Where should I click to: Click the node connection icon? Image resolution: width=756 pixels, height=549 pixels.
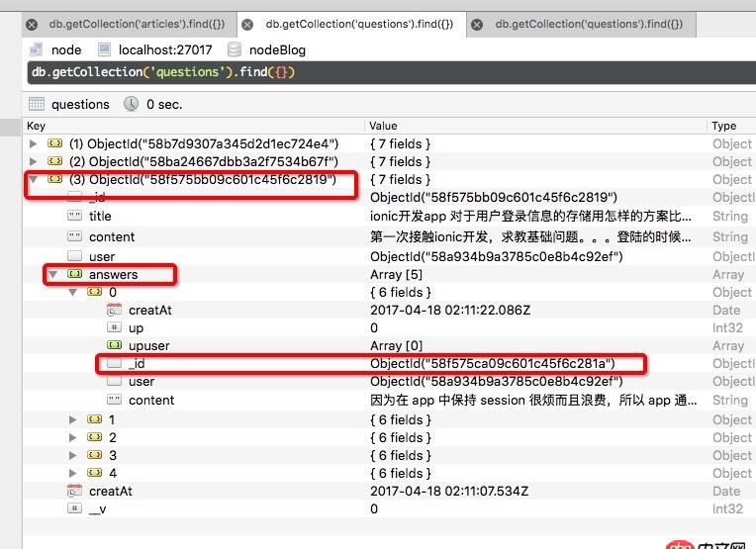pyautogui.click(x=37, y=49)
